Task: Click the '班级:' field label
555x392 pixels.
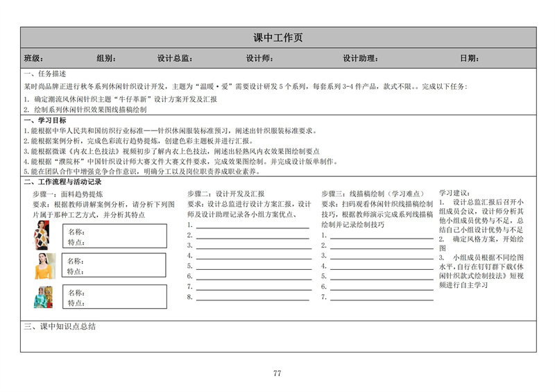Action: [33, 58]
